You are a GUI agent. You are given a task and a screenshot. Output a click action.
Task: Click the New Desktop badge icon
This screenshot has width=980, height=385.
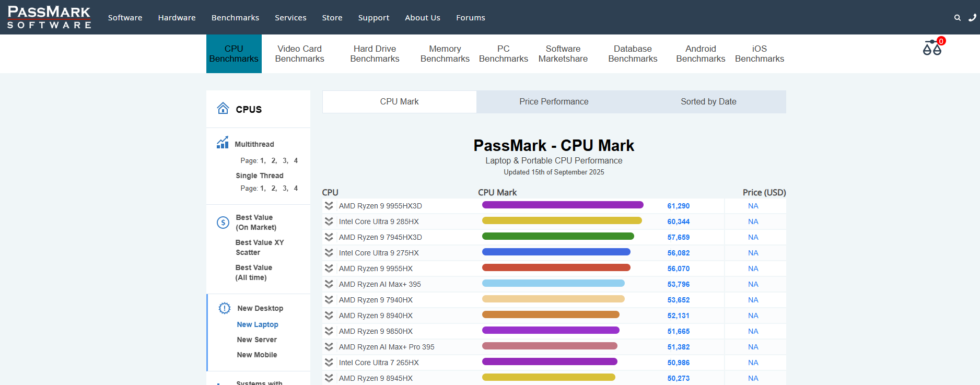pos(225,308)
